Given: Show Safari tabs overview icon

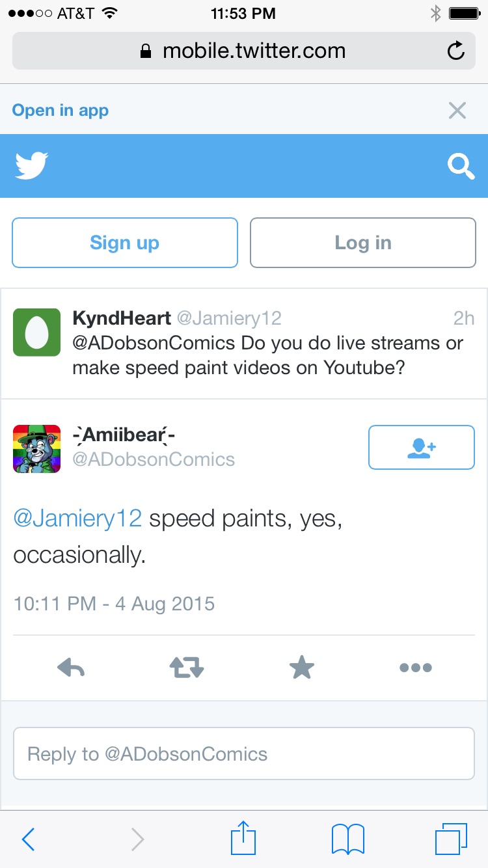Looking at the screenshot, I should (x=450, y=839).
